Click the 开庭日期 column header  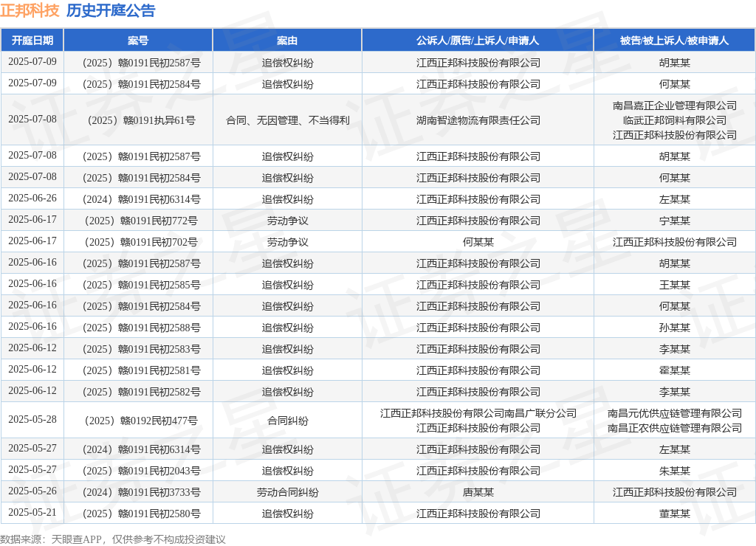tap(32, 41)
